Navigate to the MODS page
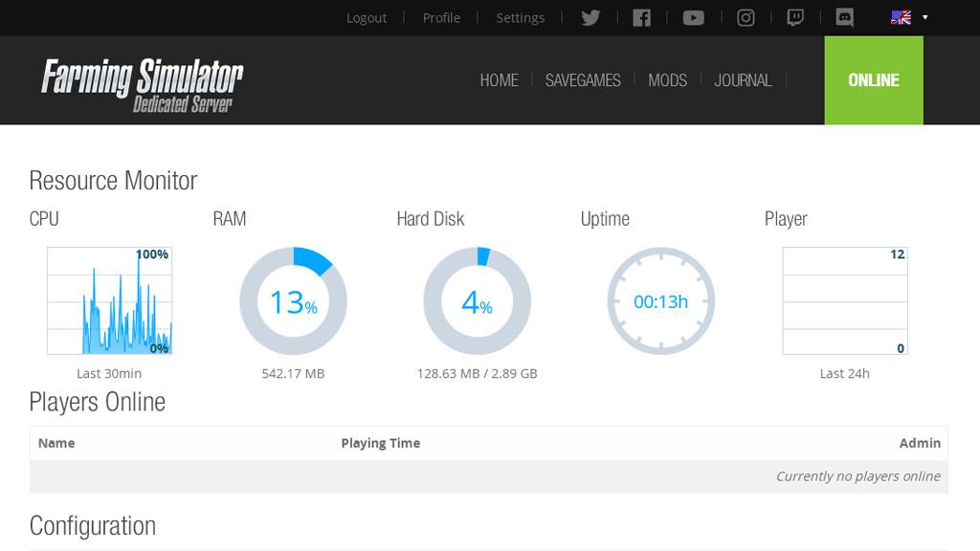 point(667,80)
